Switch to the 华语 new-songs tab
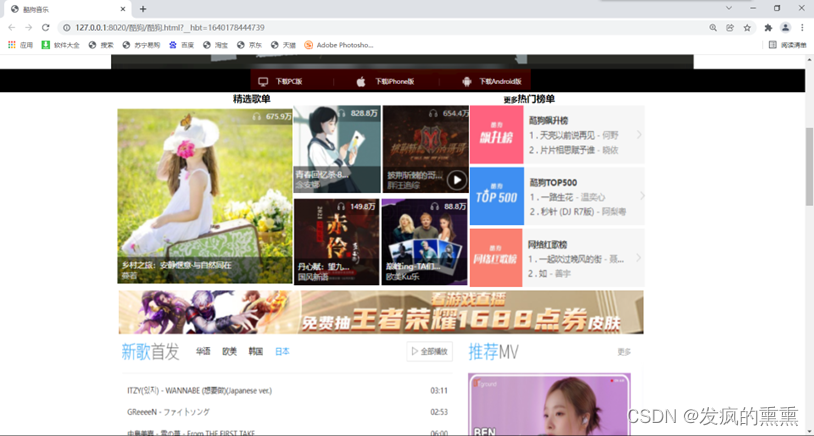Image resolution: width=814 pixels, height=436 pixels. click(x=203, y=351)
